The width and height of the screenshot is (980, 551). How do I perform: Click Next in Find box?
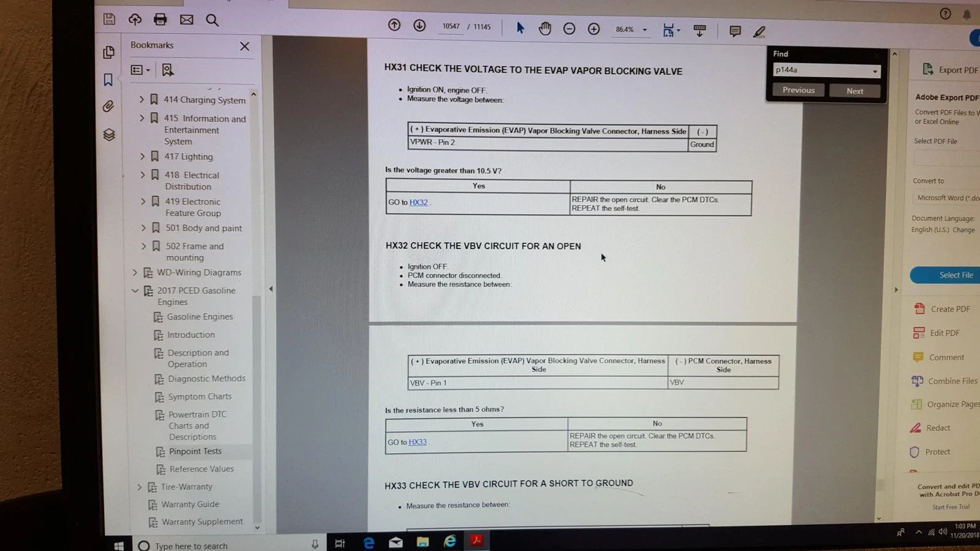855,91
